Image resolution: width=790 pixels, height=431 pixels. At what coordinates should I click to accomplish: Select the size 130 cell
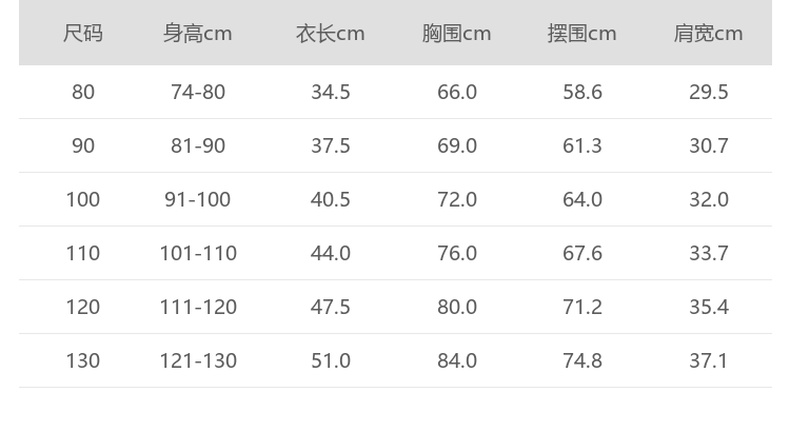point(83,360)
